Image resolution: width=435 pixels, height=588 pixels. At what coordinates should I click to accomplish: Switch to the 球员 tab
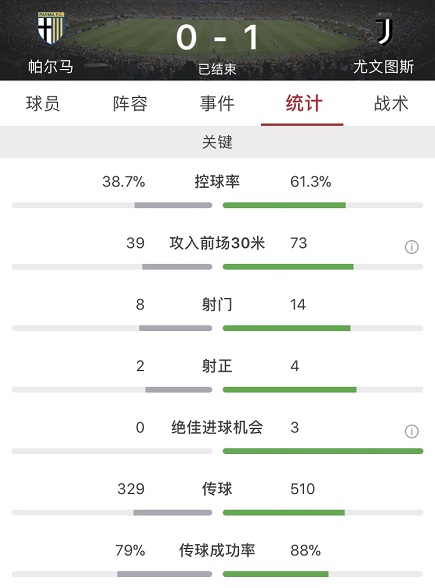(43, 104)
